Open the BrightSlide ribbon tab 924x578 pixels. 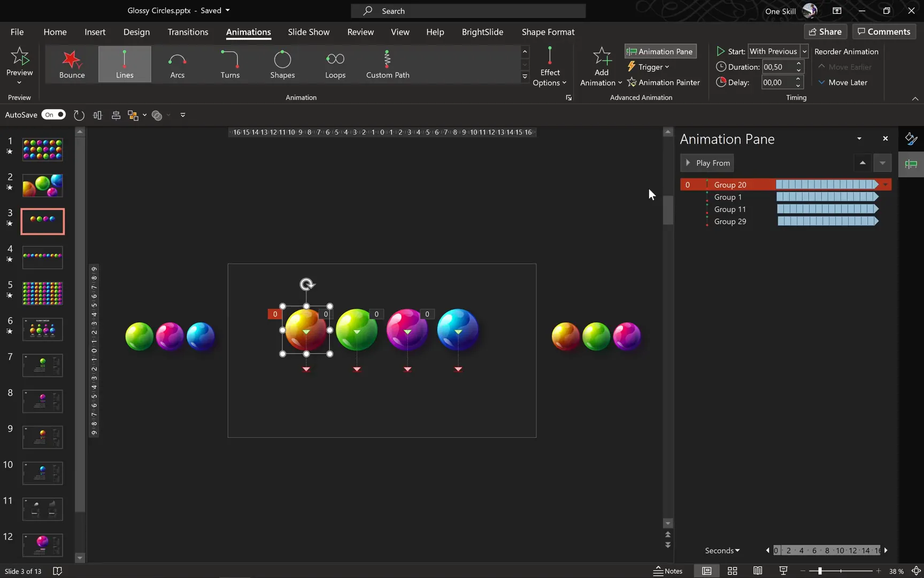482,32
